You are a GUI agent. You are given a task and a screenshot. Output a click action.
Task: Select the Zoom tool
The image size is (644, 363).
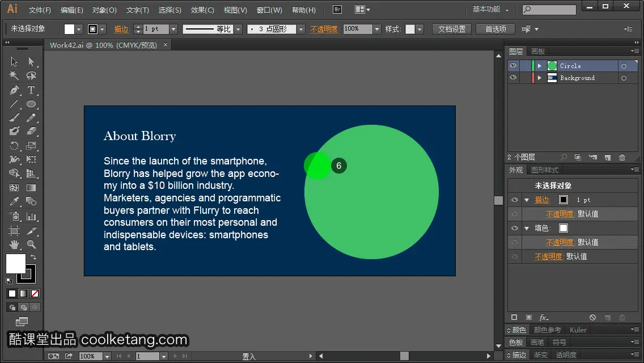coord(31,244)
